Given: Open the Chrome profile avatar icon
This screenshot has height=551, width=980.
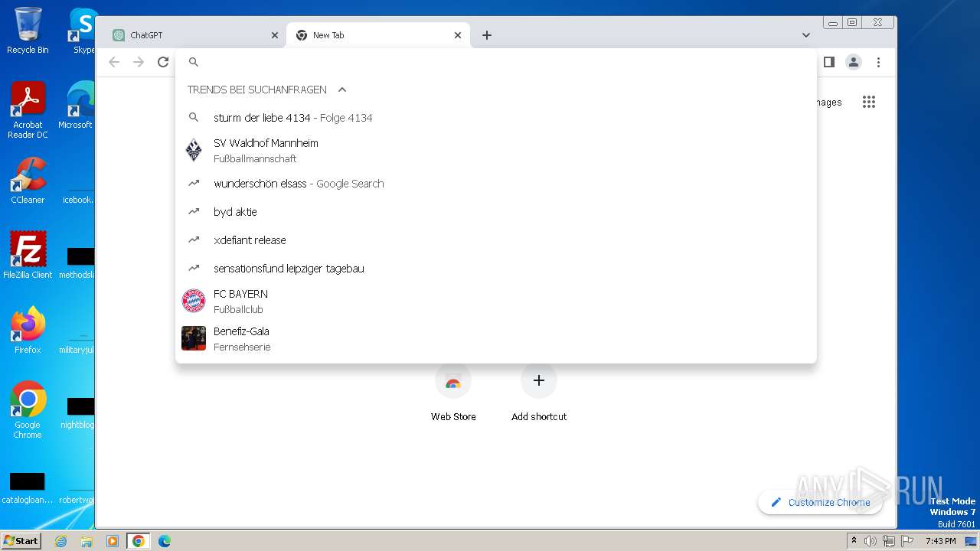Looking at the screenshot, I should point(854,62).
